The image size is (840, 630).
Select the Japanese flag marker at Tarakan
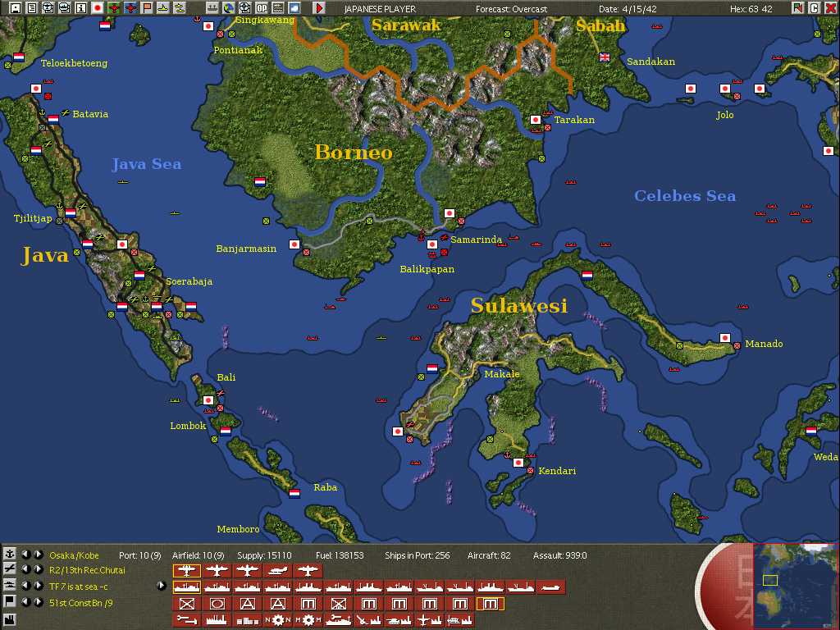[x=535, y=120]
